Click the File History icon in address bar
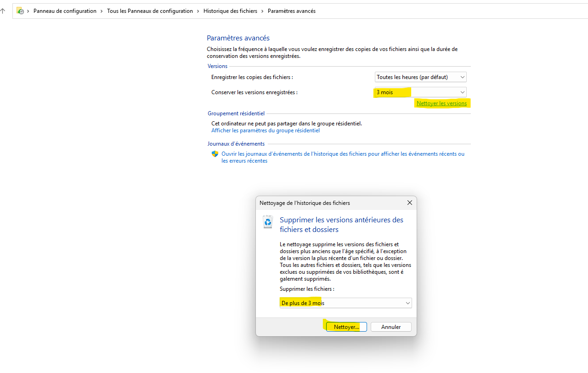The width and height of the screenshot is (588, 373). pyautogui.click(x=20, y=11)
